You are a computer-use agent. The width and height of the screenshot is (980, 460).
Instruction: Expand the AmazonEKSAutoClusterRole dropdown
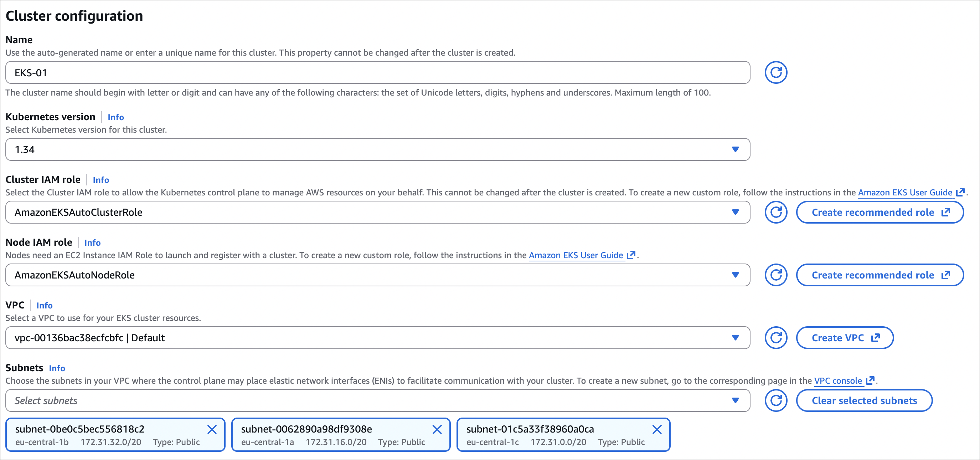point(377,212)
